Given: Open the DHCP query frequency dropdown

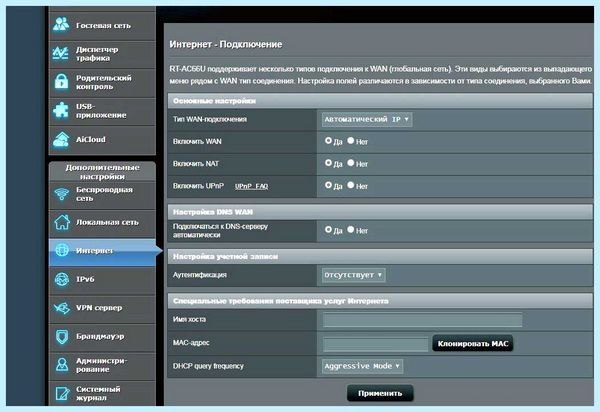Looking at the screenshot, I should (x=362, y=366).
